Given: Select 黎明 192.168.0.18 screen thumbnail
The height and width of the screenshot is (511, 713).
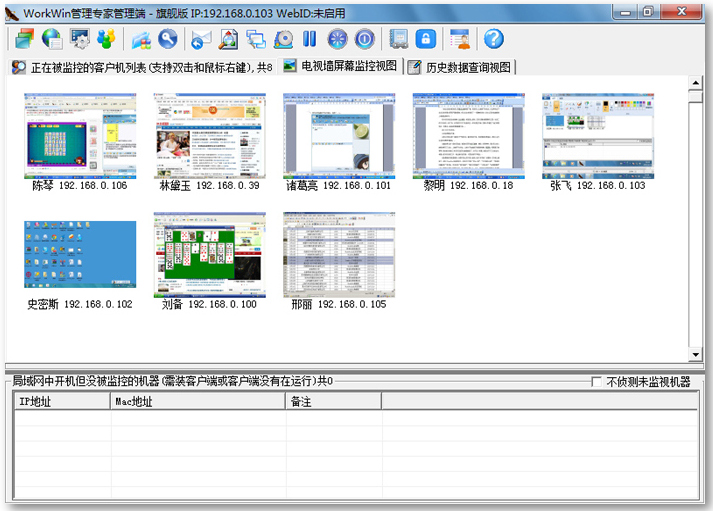Looking at the screenshot, I should 469,136.
